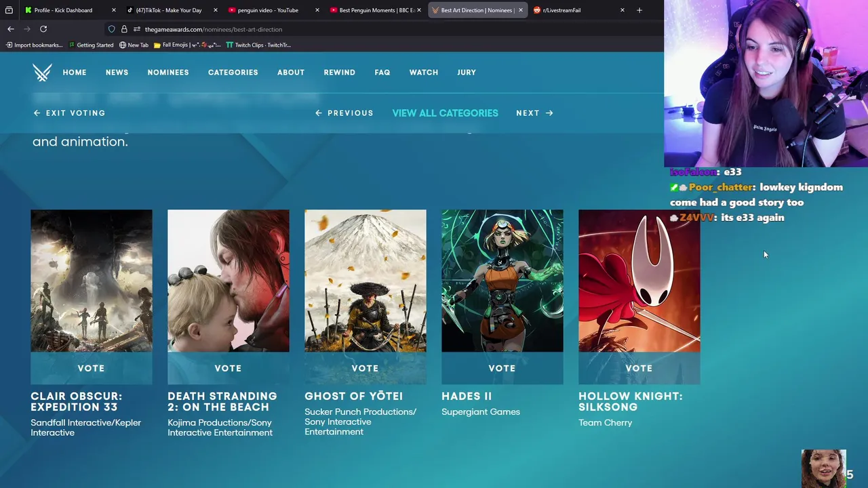Screen dimensions: 868x488
Task: Switch to penguin video - YouTube tab
Action: 268,10
